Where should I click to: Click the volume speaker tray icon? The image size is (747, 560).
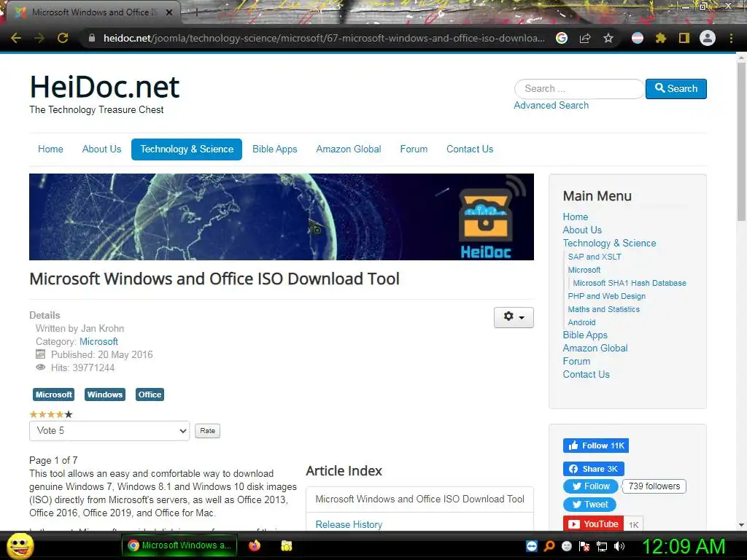click(x=619, y=546)
